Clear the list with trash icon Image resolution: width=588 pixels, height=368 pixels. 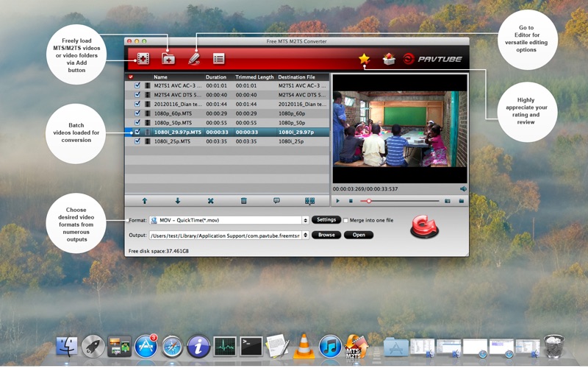coord(244,201)
